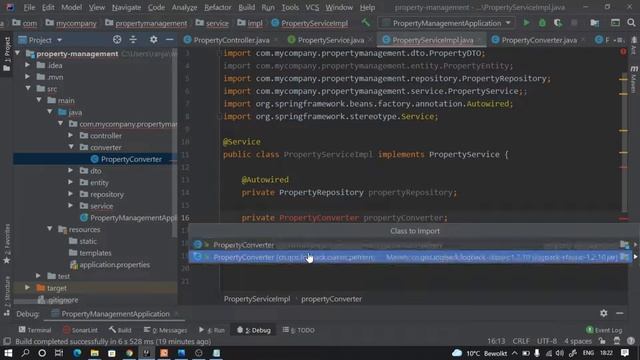Viewport: 640px width, 360px height.
Task: Click Windows taskbar search icon
Action: click(x=25, y=353)
